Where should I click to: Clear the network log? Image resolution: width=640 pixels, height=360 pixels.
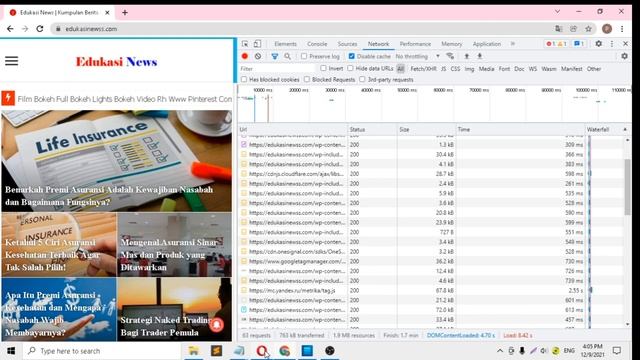coord(258,56)
